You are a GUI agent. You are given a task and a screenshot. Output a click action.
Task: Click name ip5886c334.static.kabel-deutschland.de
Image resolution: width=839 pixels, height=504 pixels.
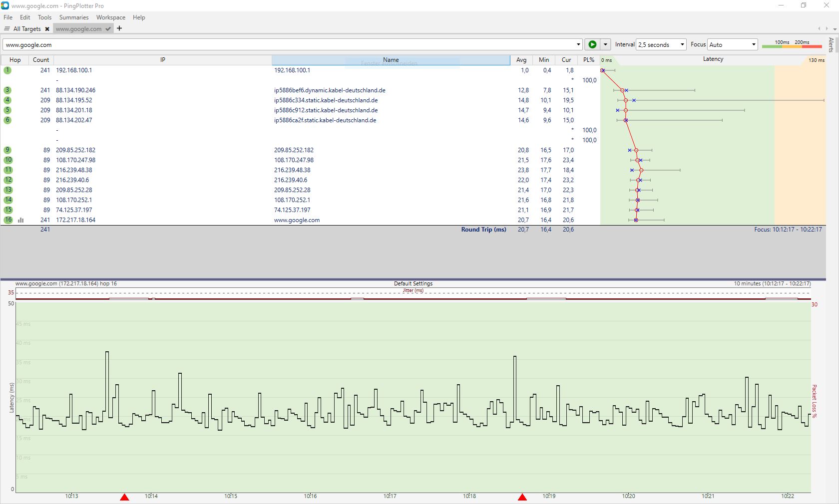(326, 100)
